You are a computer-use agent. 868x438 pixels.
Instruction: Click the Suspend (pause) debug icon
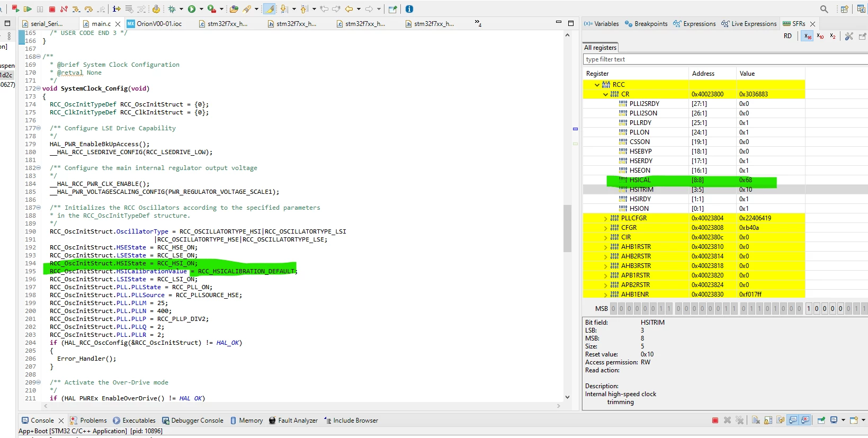(x=40, y=9)
